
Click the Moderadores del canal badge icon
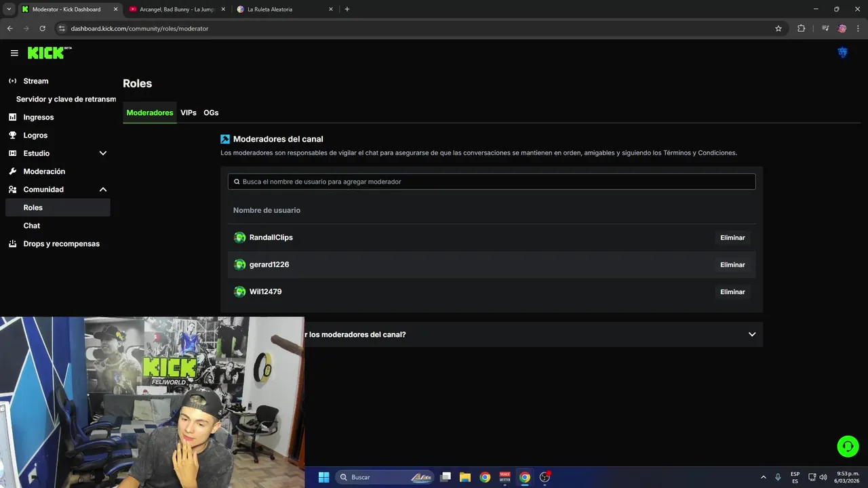click(225, 139)
